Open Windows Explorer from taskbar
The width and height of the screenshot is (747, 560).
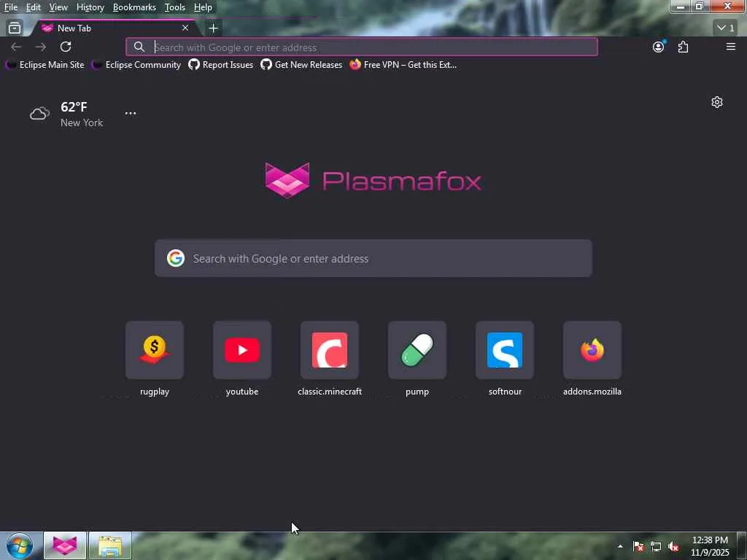click(110, 545)
